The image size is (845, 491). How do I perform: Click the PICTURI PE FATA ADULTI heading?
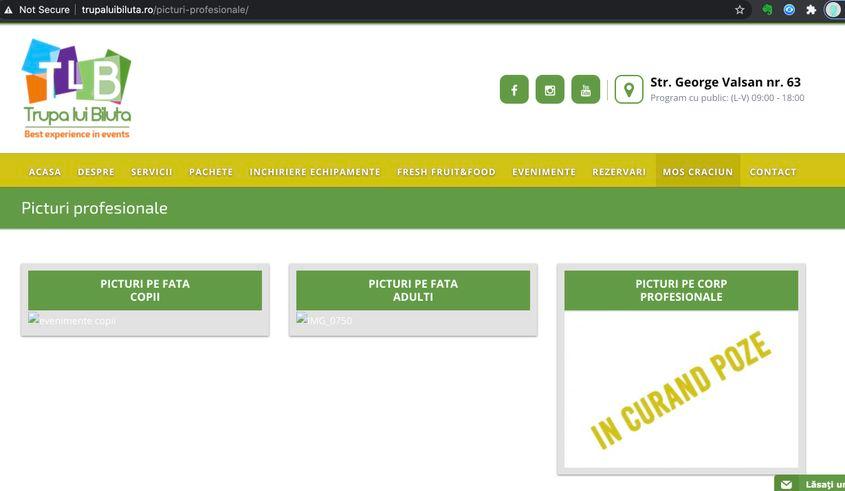point(413,290)
